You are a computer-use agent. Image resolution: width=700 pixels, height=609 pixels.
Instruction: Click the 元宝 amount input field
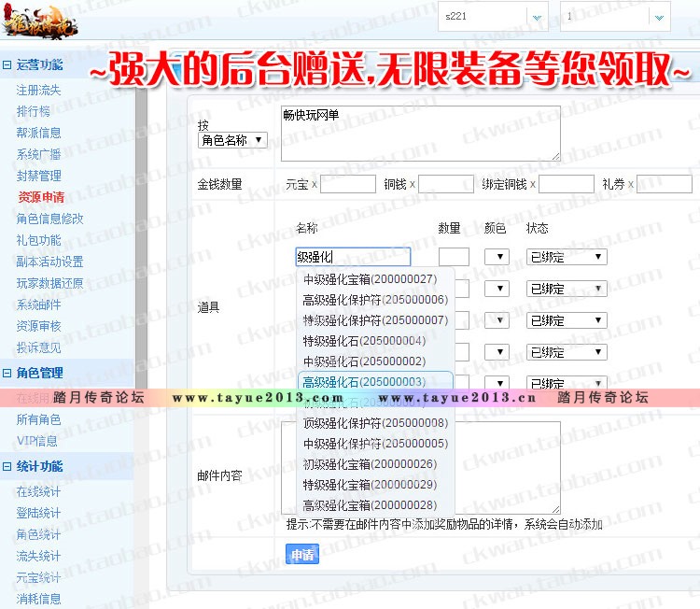(347, 184)
